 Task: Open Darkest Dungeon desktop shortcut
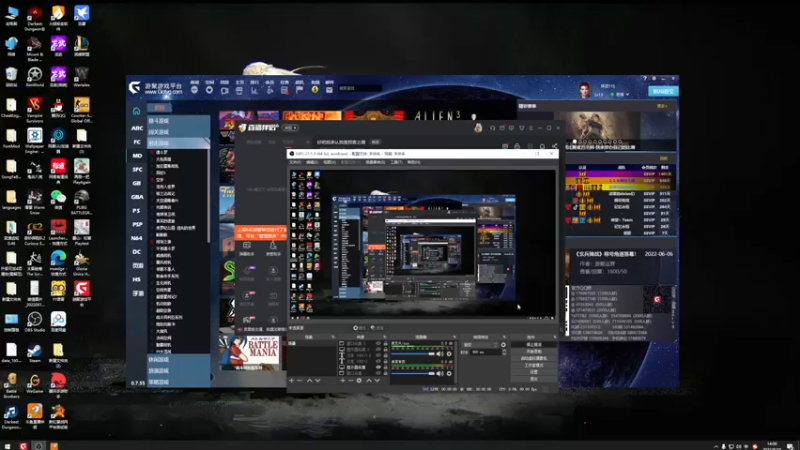35,17
